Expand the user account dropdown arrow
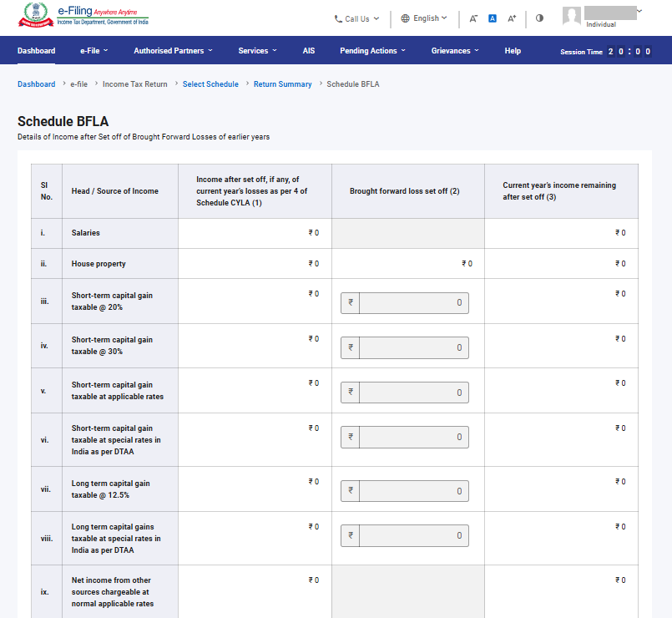 [x=639, y=11]
